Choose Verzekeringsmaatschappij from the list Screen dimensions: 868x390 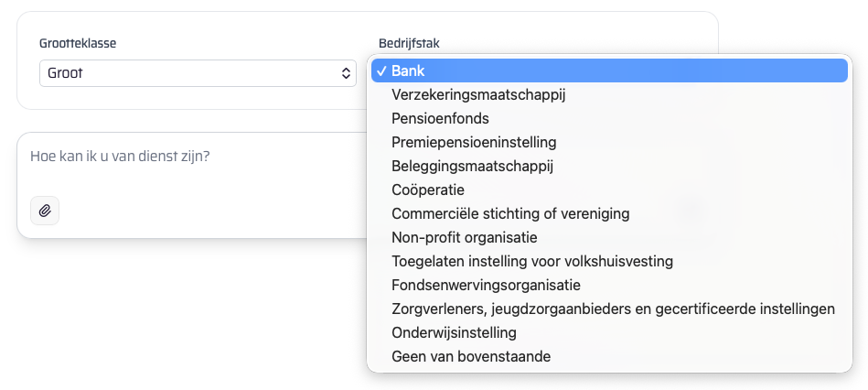click(479, 94)
